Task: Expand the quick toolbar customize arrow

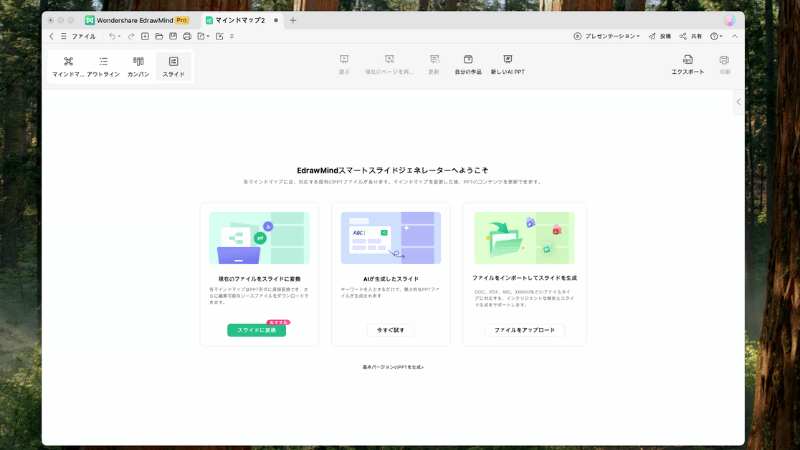Action: pos(232,36)
